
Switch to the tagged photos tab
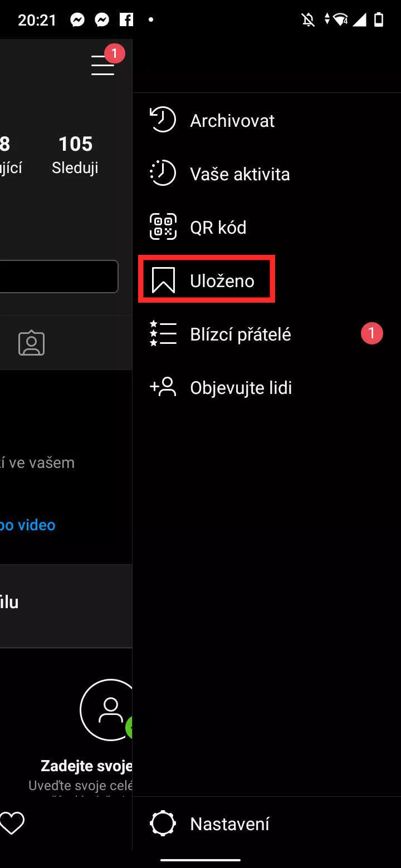click(32, 343)
